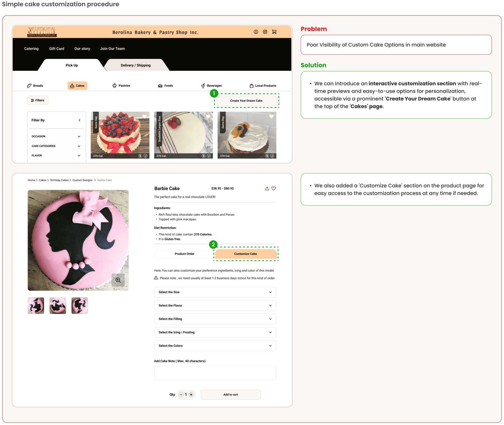Select the third Barbie Cake thumbnail
The width and height of the screenshot is (504, 425).
point(80,306)
